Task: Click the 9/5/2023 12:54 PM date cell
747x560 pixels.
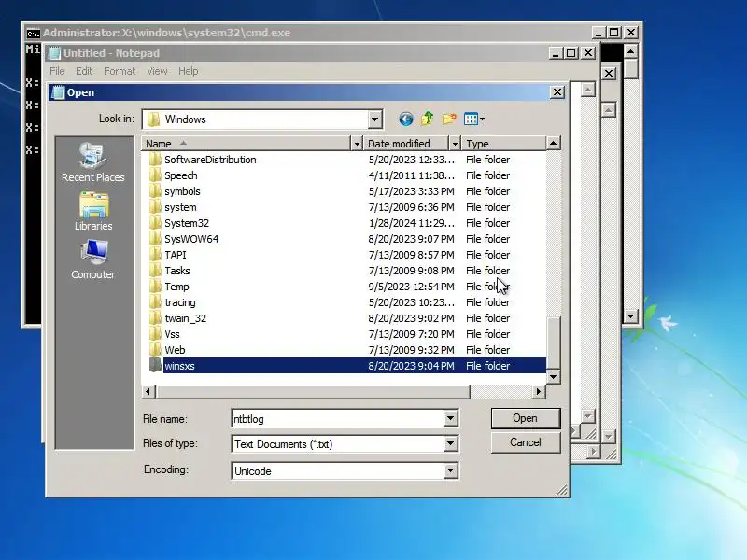Action: (x=411, y=287)
